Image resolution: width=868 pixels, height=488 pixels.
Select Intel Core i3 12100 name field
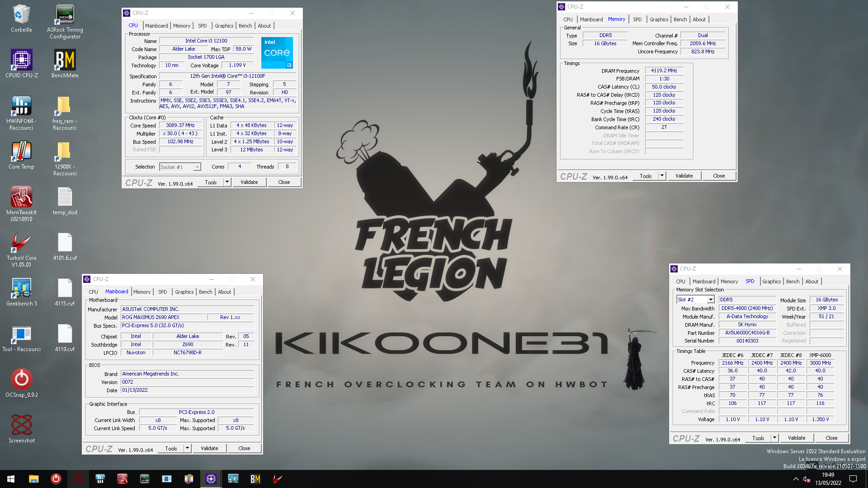206,41
